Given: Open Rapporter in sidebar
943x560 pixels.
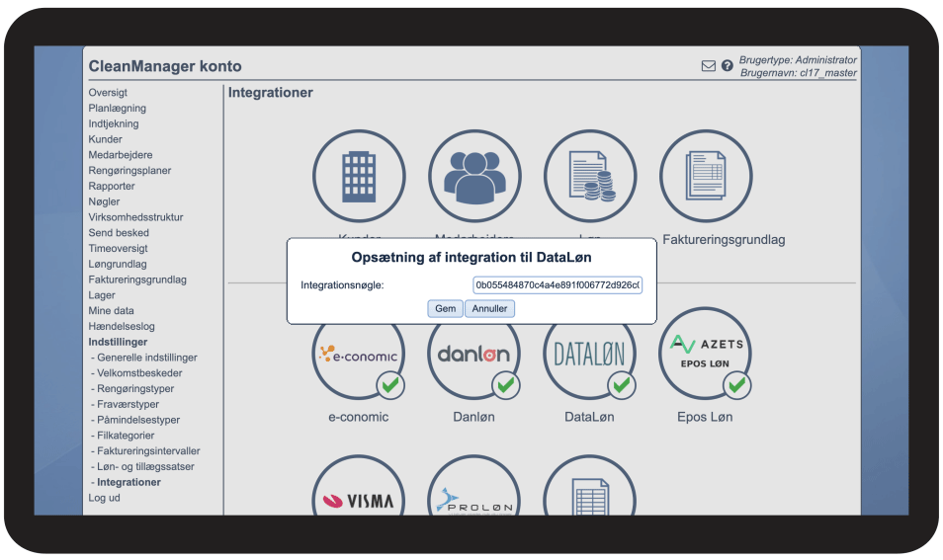Looking at the screenshot, I should 112,187.
